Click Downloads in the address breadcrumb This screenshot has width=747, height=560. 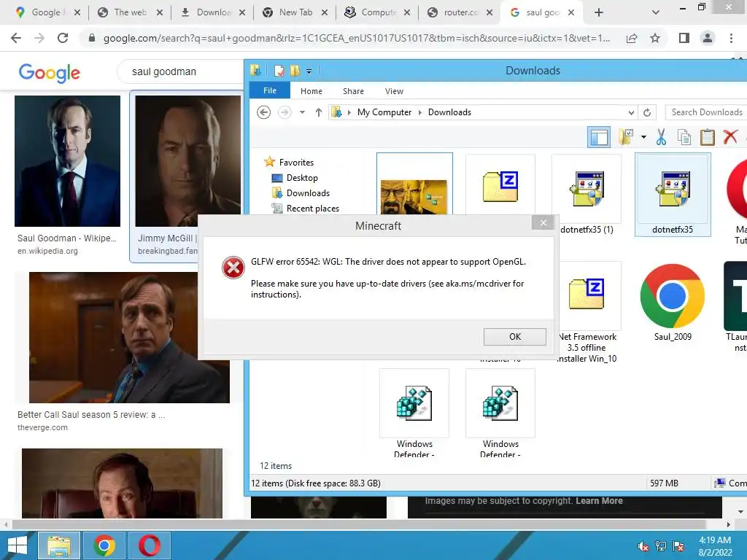point(449,112)
